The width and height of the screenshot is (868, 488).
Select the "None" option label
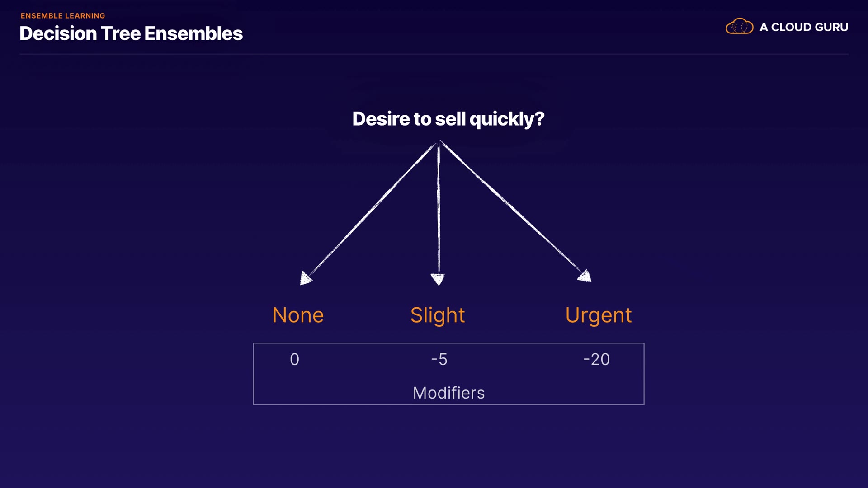coord(298,315)
